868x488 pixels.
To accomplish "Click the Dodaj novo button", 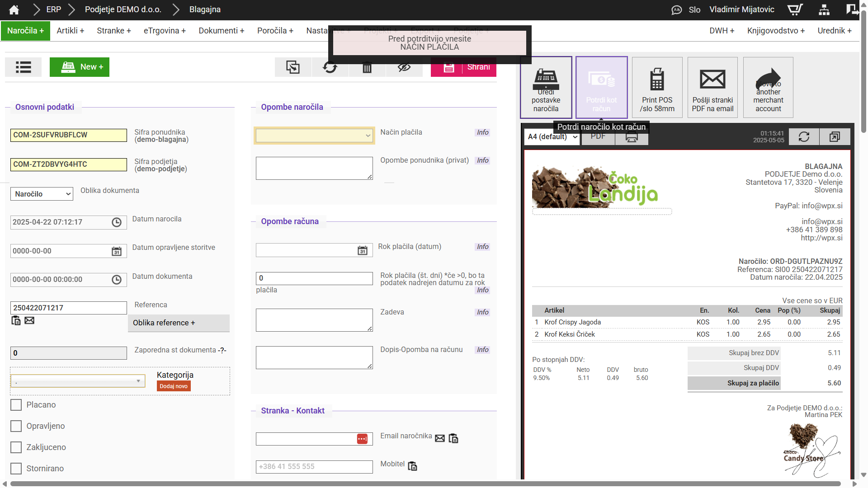I will 174,386.
